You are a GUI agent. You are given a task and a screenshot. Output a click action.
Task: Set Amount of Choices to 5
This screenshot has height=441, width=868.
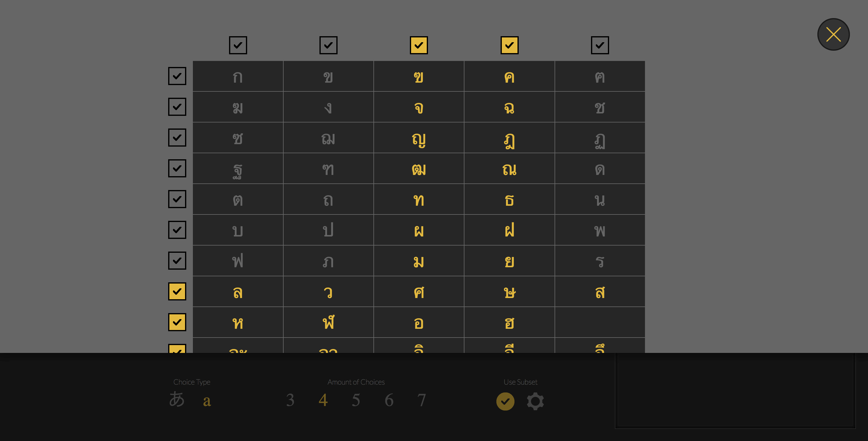[x=356, y=400]
